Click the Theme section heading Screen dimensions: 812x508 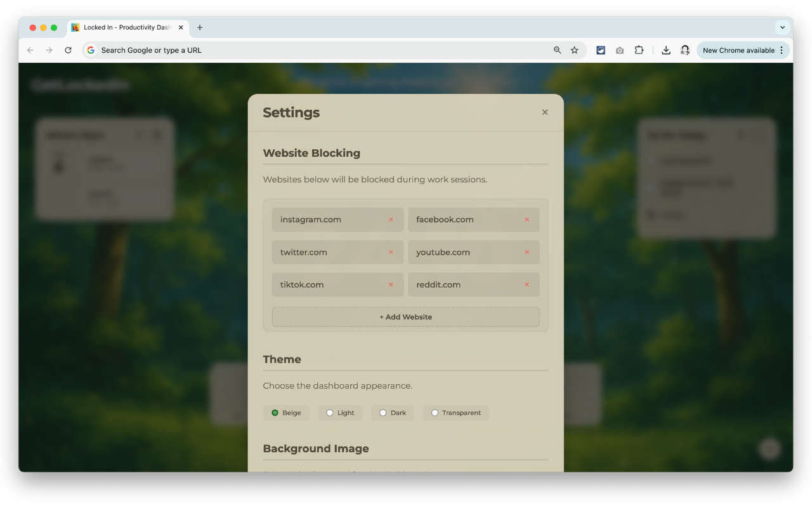(282, 359)
